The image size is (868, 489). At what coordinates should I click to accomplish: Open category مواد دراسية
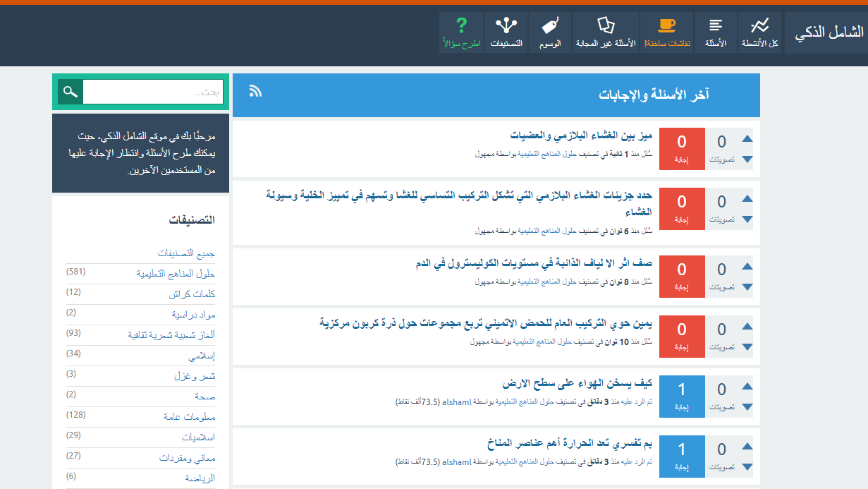click(193, 315)
